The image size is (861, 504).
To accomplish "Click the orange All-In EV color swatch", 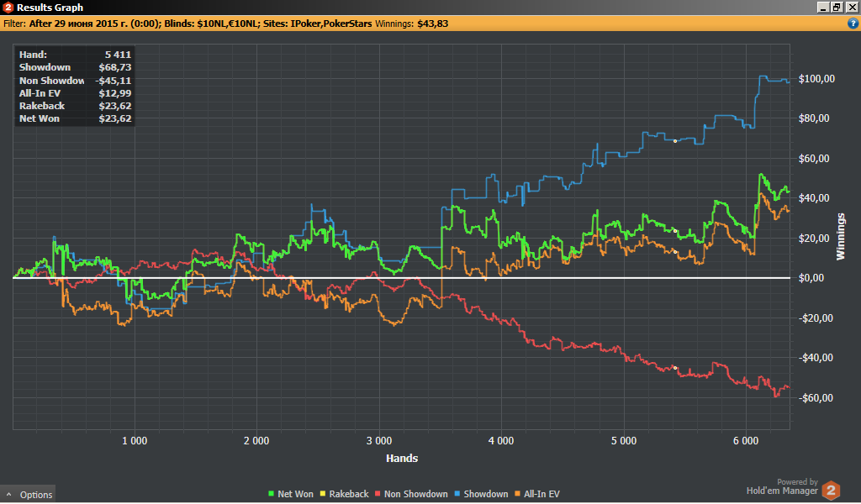I will [x=517, y=494].
